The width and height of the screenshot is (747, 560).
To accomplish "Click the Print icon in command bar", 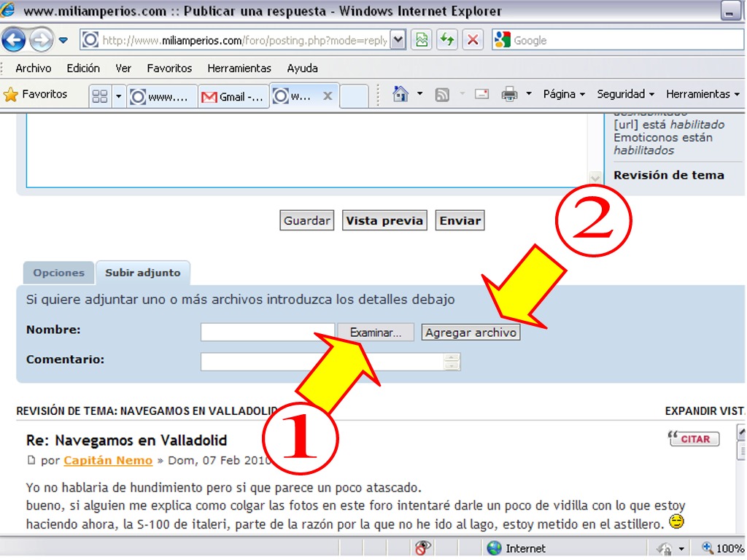I will point(509,94).
